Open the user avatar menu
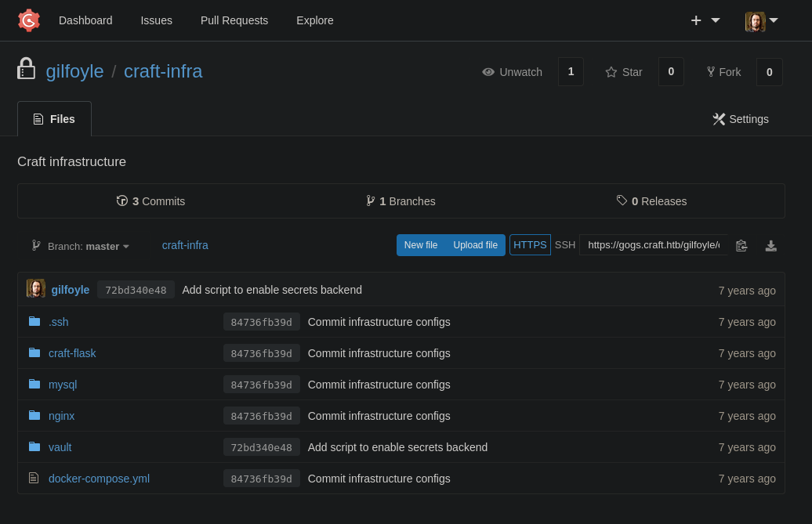 (761, 20)
